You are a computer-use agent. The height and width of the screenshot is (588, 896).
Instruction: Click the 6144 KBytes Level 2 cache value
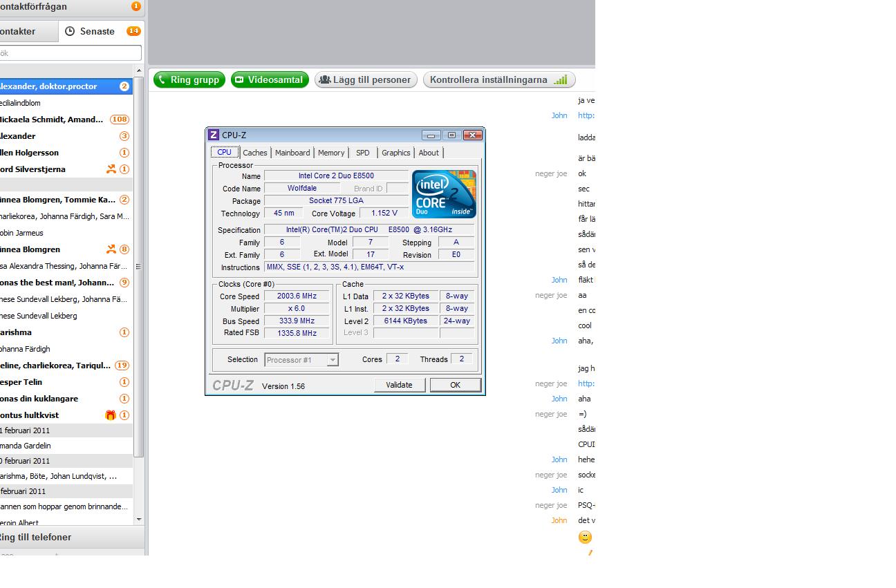406,321
